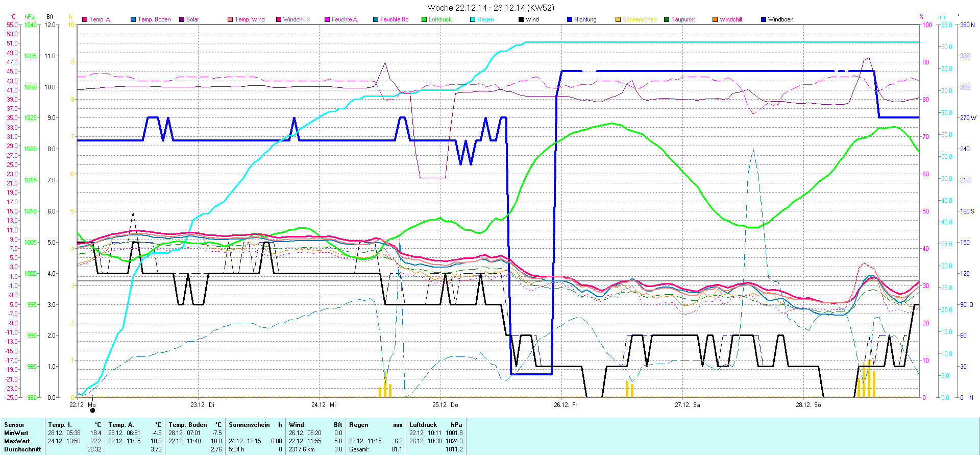This screenshot has width=980, height=455.
Task: Click the blue Richtung legend square
Action: [570, 19]
